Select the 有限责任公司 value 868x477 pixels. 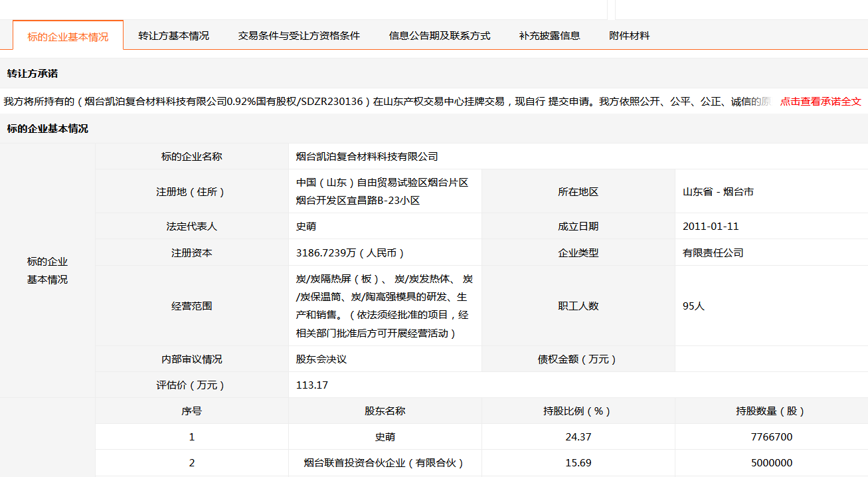pos(713,253)
